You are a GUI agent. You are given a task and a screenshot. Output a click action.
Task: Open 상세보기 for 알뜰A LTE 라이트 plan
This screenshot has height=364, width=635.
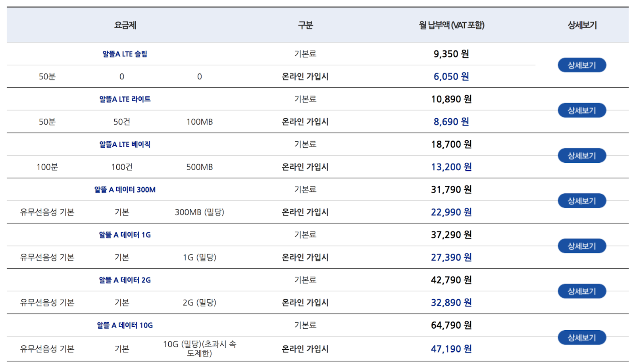click(581, 110)
